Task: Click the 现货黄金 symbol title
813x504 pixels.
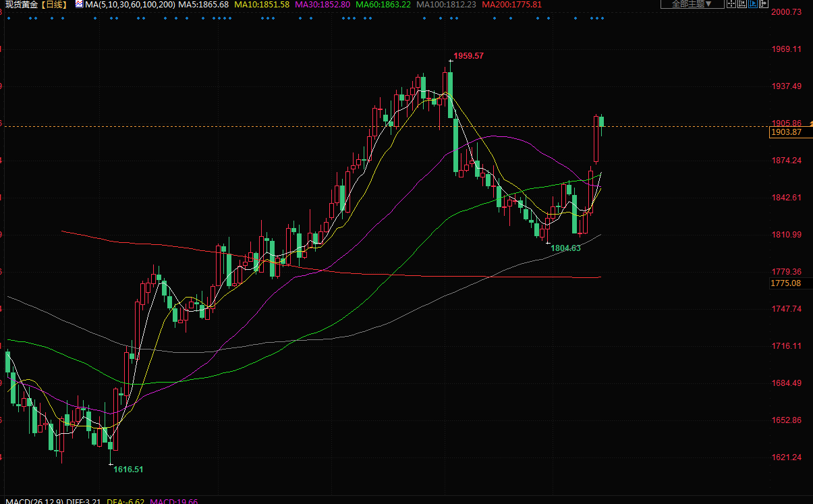Action: pos(21,4)
